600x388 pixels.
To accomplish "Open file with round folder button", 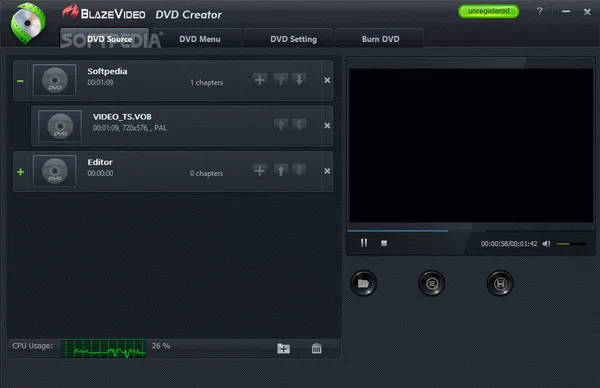I will pos(364,283).
